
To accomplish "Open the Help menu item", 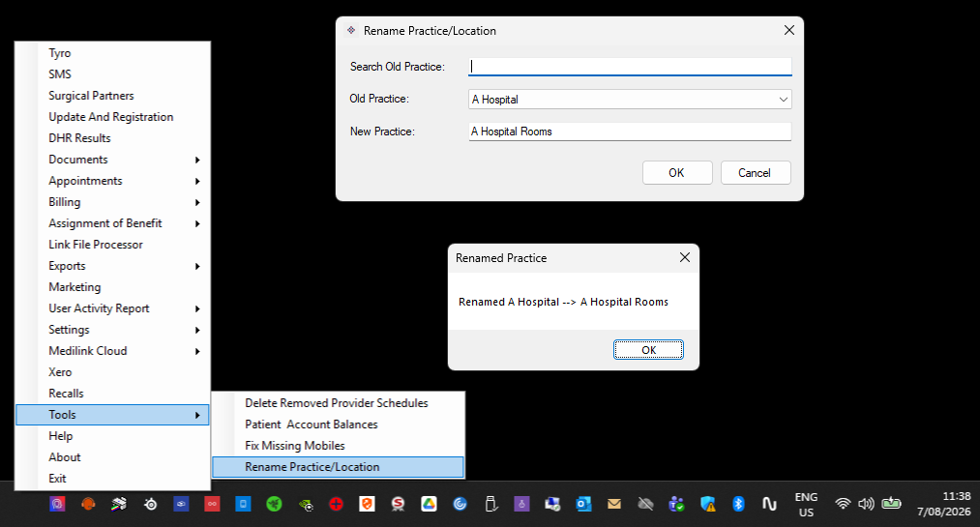I will point(112,435).
